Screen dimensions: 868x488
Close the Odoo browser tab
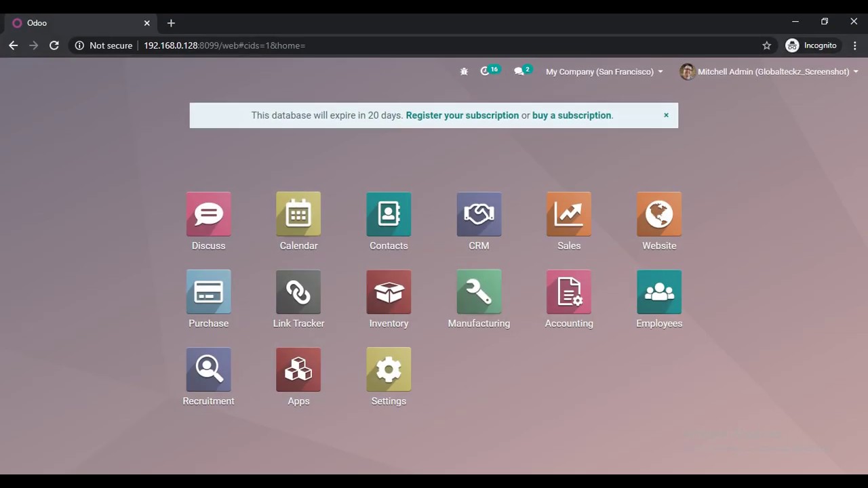coord(146,23)
